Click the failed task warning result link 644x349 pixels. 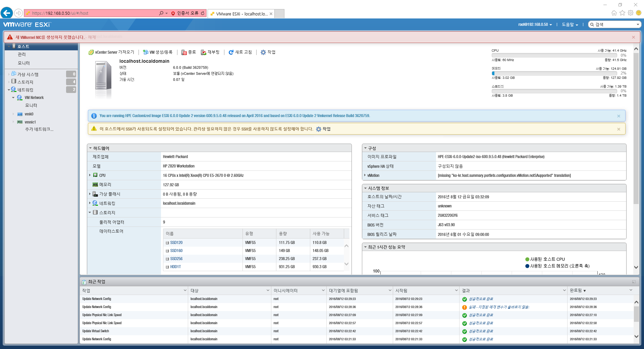[499, 307]
